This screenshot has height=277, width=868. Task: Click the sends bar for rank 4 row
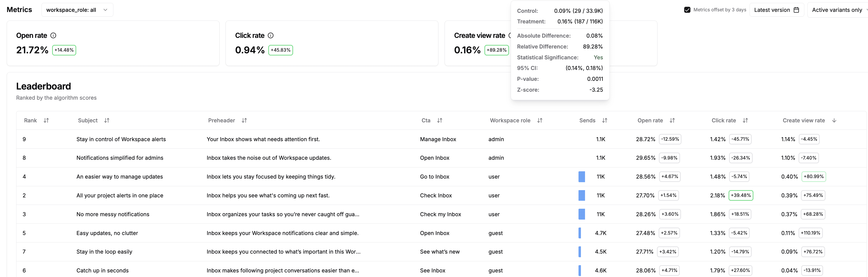tap(582, 177)
